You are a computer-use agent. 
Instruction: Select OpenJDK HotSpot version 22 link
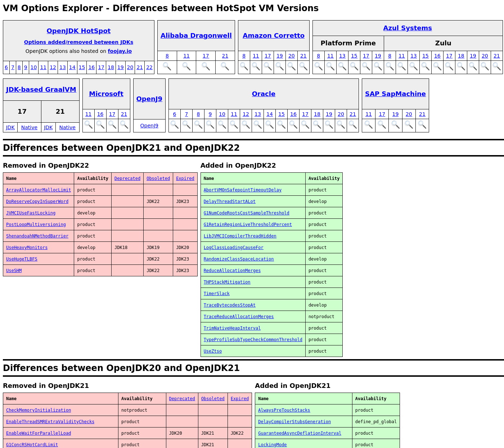point(149,67)
